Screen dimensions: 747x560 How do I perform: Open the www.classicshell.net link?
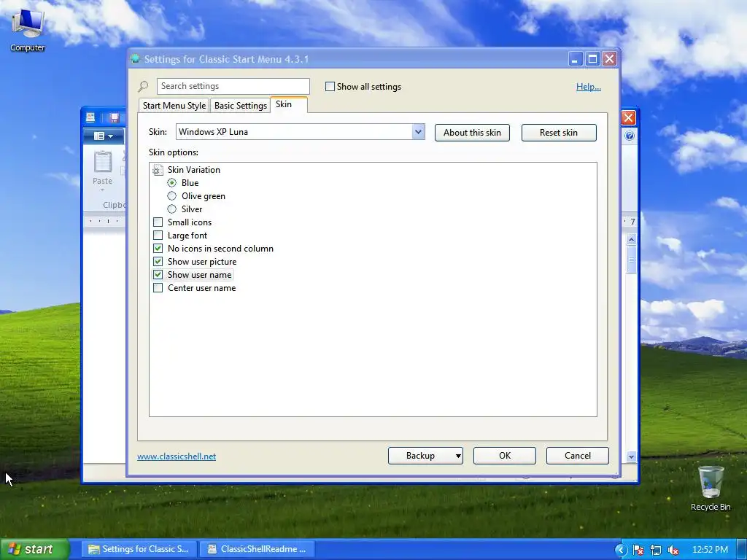(177, 456)
